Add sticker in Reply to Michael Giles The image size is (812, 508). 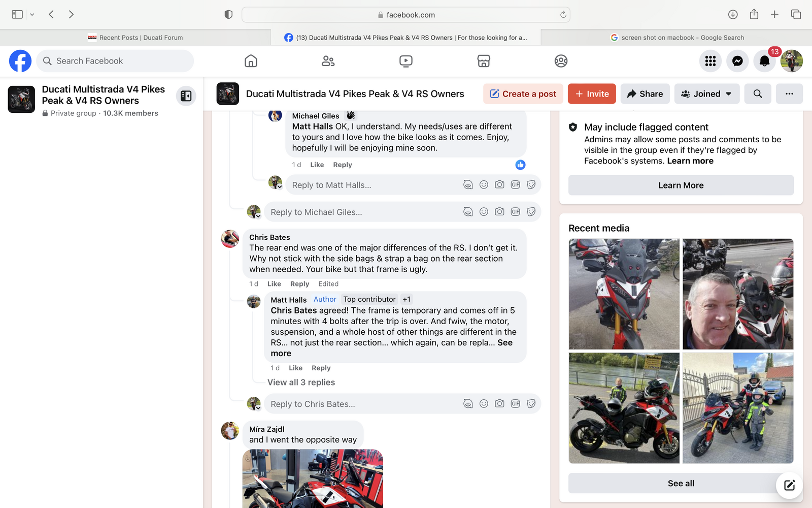tap(531, 211)
